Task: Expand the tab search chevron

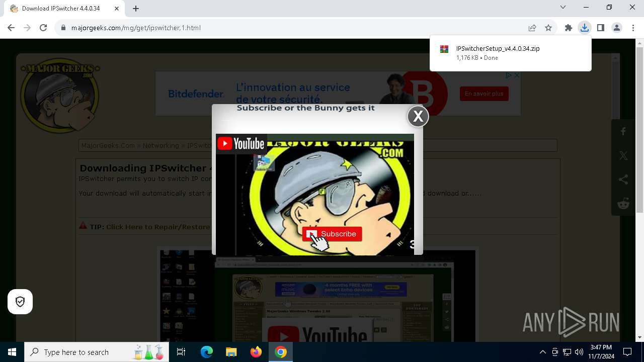Action: coord(563,8)
